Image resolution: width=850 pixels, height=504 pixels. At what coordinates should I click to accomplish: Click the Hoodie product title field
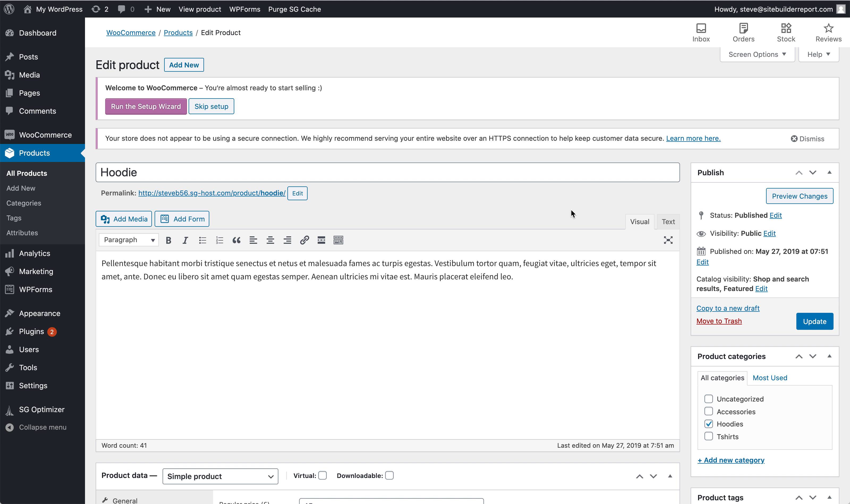point(387,173)
